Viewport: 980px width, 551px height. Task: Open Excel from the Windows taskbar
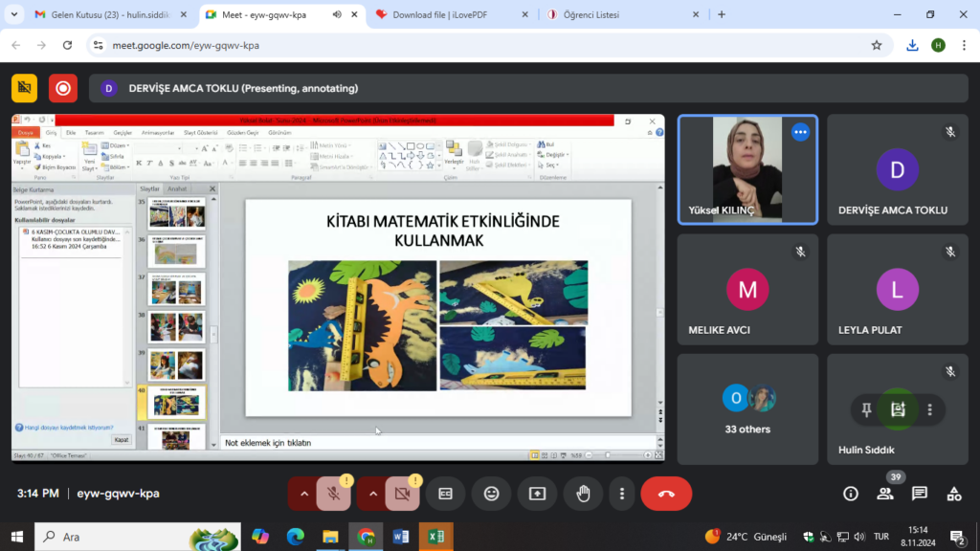coord(435,537)
